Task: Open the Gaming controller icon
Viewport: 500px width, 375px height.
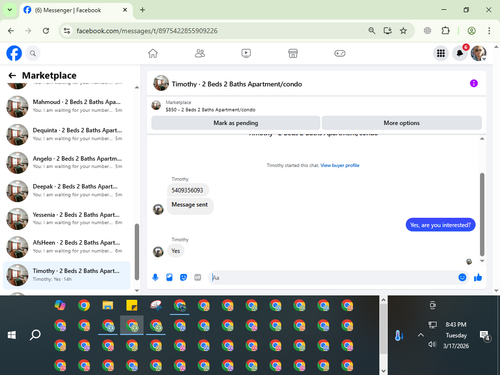Action: pos(340,53)
